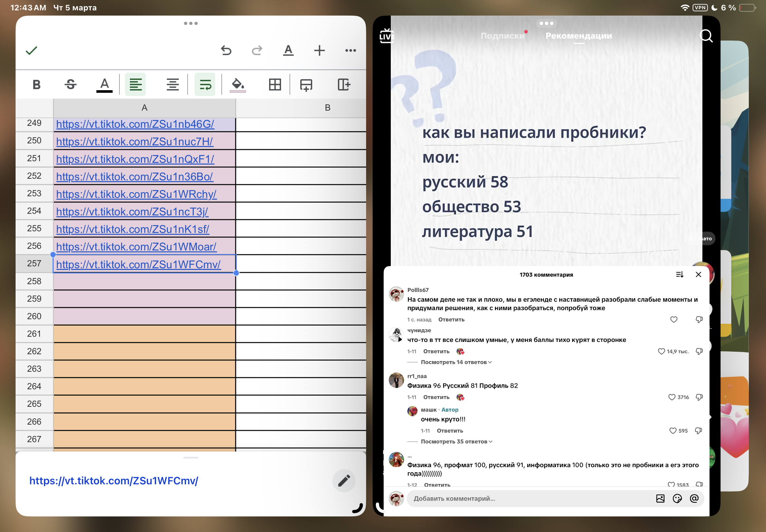Dislike rr1_naa's comment
The image size is (766, 532).
click(x=699, y=397)
